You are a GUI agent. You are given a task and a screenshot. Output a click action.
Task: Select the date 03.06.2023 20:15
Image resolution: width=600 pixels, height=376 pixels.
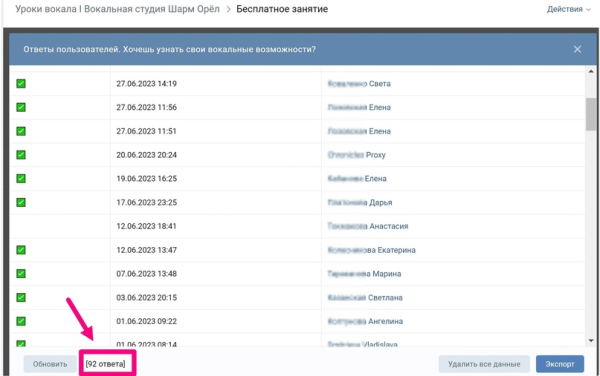tap(147, 298)
